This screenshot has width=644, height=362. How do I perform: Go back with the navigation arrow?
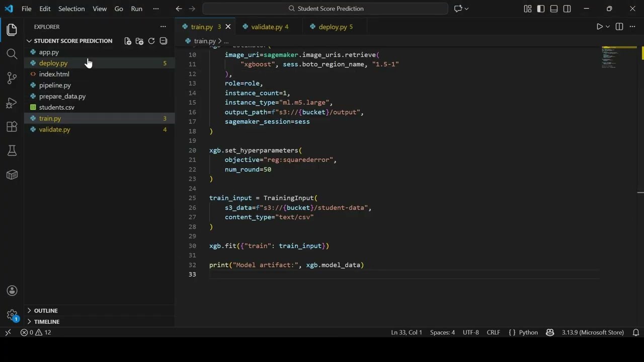point(179,9)
